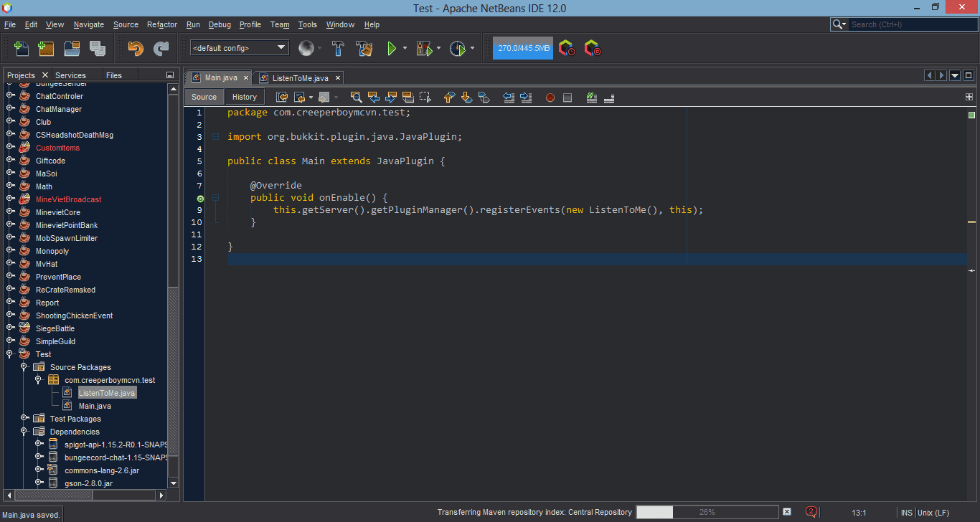The height and width of the screenshot is (522, 980).
Task: Open the Refactor menu
Action: [161, 24]
